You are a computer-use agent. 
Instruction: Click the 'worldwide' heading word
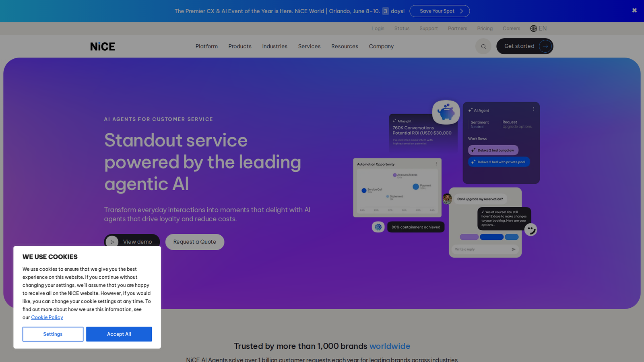[x=390, y=346]
